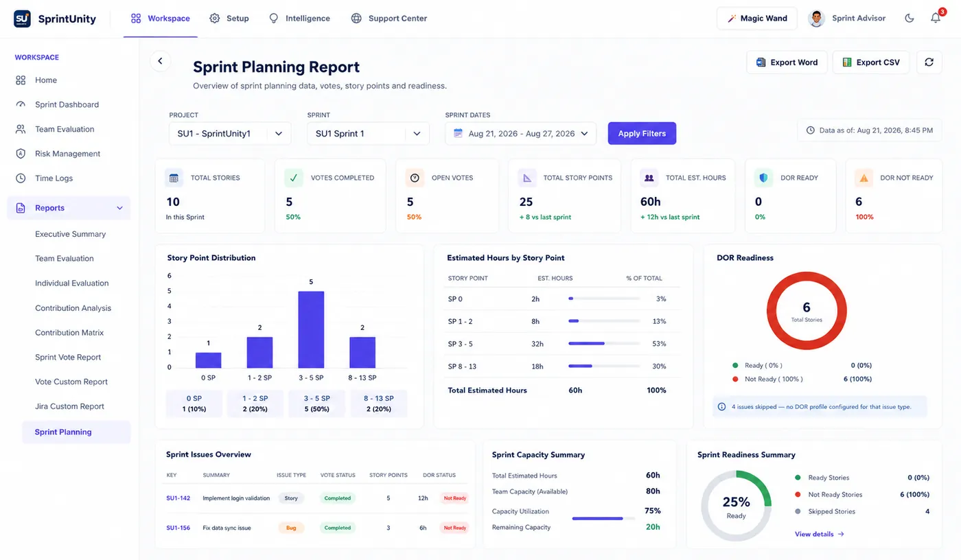Click the Total Est. Hours people icon
This screenshot has width=961, height=560.
coord(649,178)
